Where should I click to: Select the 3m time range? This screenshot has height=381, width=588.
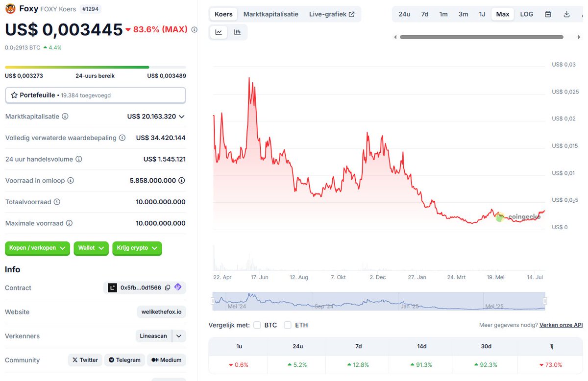point(463,14)
